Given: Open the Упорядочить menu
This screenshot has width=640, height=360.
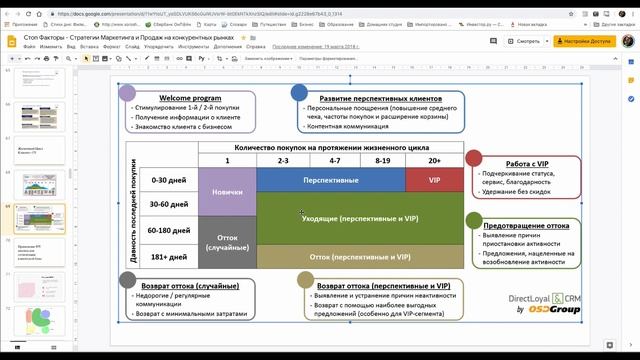Looking at the screenshot, I should [x=159, y=47].
